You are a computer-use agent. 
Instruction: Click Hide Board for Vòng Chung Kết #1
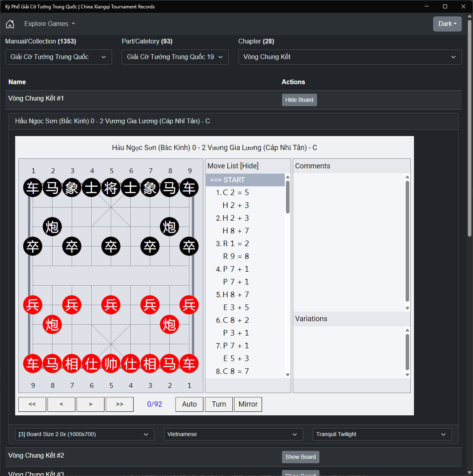(299, 100)
